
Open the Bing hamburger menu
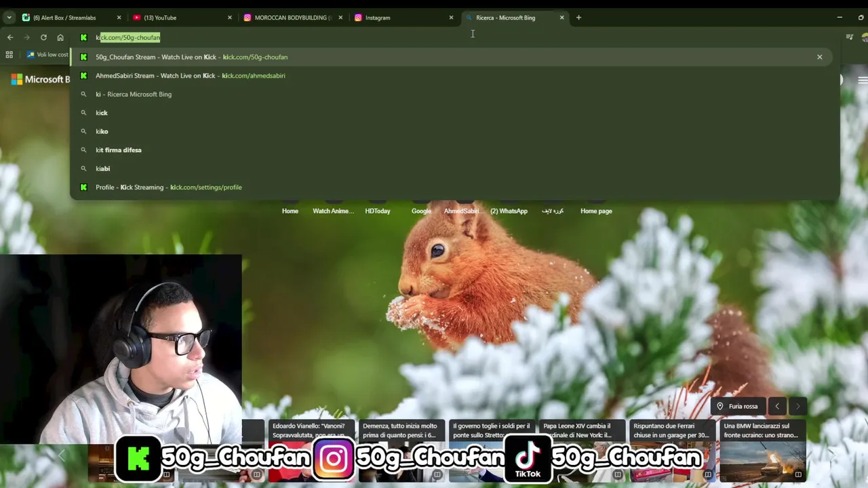point(862,80)
